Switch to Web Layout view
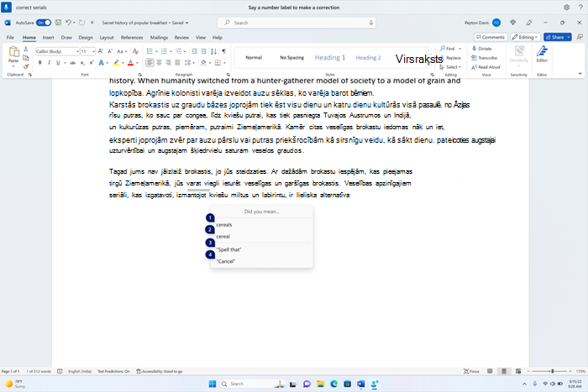 (x=518, y=371)
